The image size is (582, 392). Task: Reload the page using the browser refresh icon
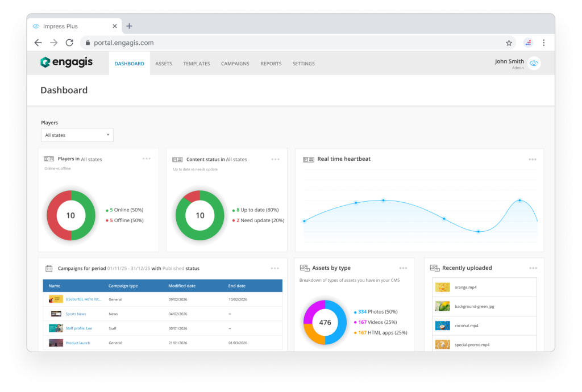(x=69, y=43)
